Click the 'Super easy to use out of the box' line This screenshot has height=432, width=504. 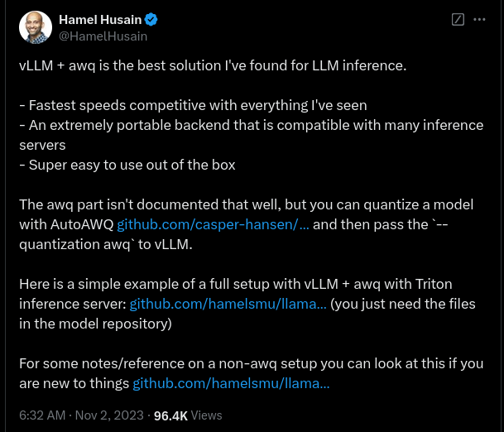(x=127, y=165)
